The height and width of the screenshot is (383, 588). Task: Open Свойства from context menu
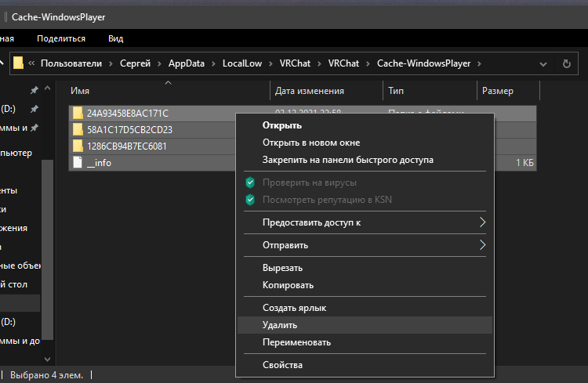[x=282, y=365]
